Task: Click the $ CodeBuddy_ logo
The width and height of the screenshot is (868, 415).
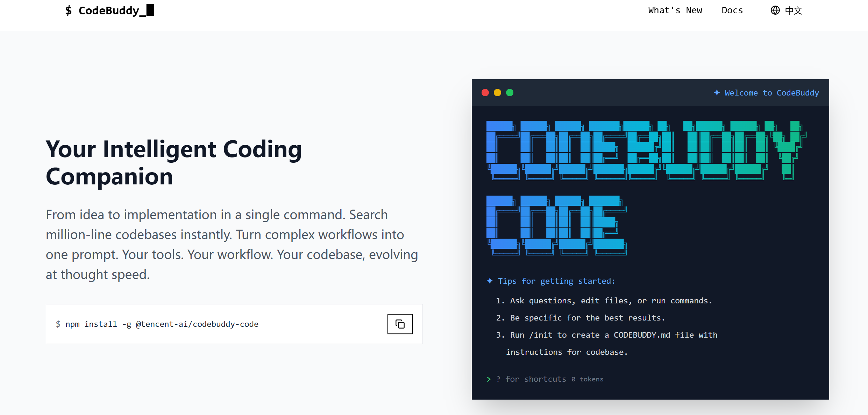Action: (109, 10)
